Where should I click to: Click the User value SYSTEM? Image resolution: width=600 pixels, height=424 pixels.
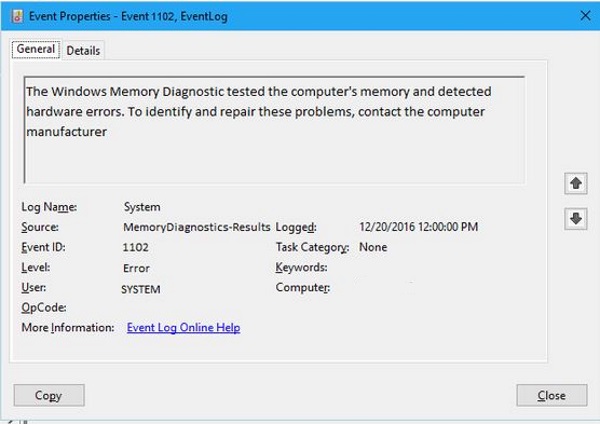click(140, 290)
